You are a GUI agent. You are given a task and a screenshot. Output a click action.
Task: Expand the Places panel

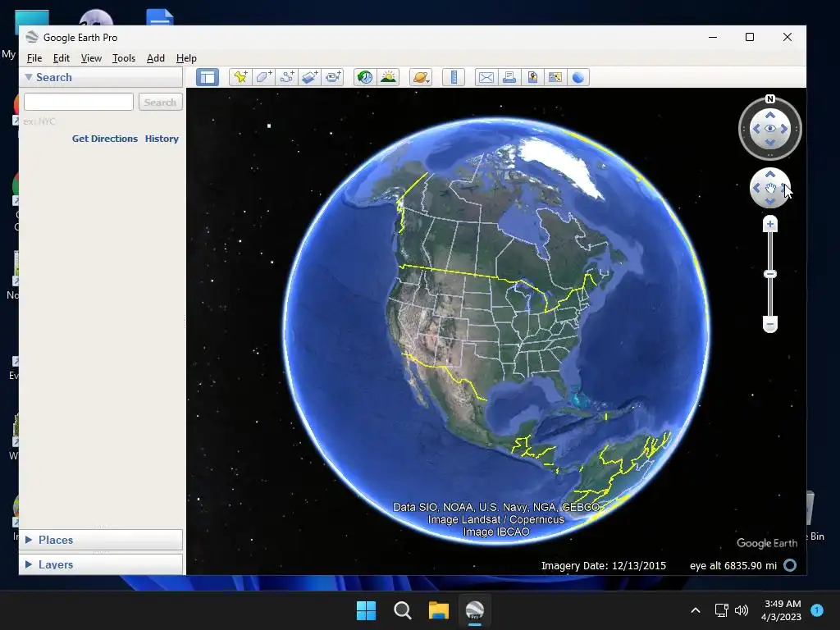(29, 540)
